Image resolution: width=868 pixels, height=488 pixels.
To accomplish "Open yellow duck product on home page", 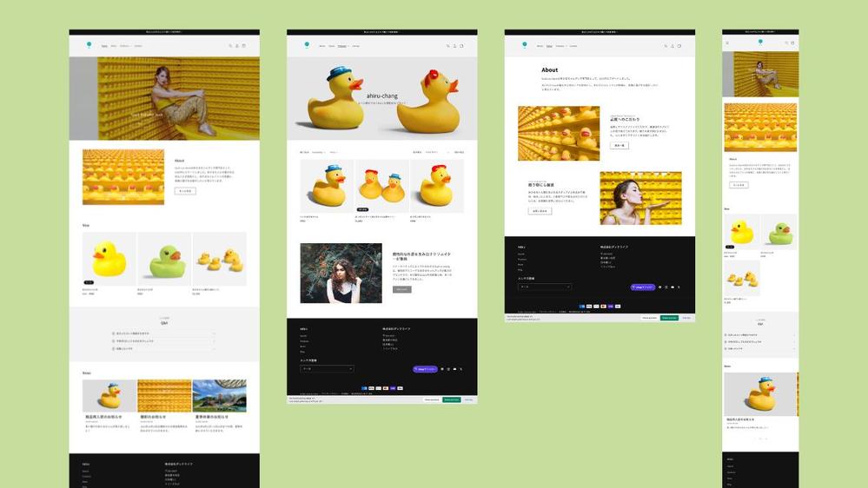I will 109,259.
